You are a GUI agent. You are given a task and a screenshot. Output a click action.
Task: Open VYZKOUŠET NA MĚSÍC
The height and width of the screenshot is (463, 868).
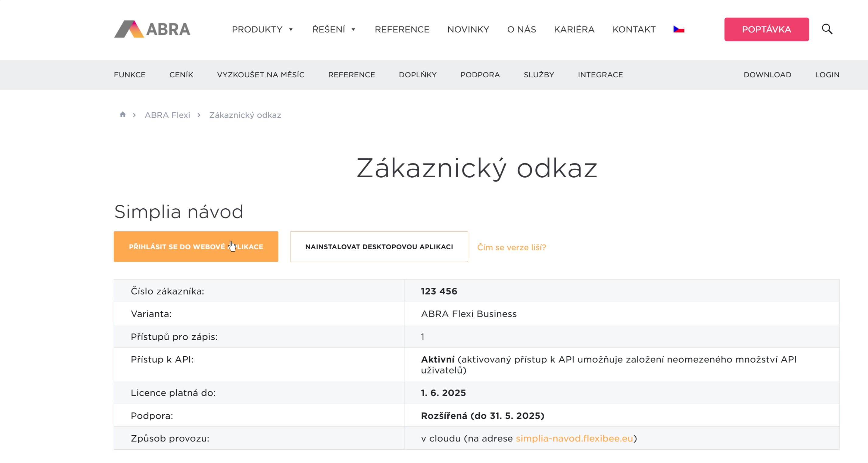[x=261, y=75]
